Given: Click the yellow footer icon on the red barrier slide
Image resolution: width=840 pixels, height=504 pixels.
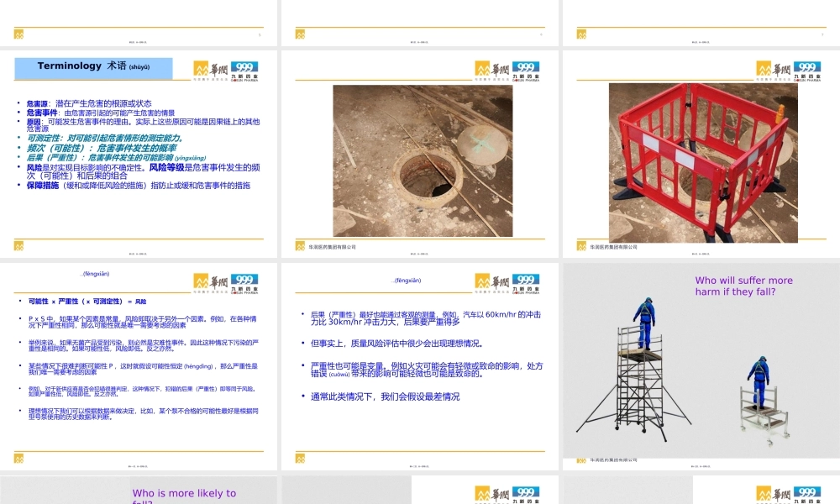Looking at the screenshot, I should 581,246.
